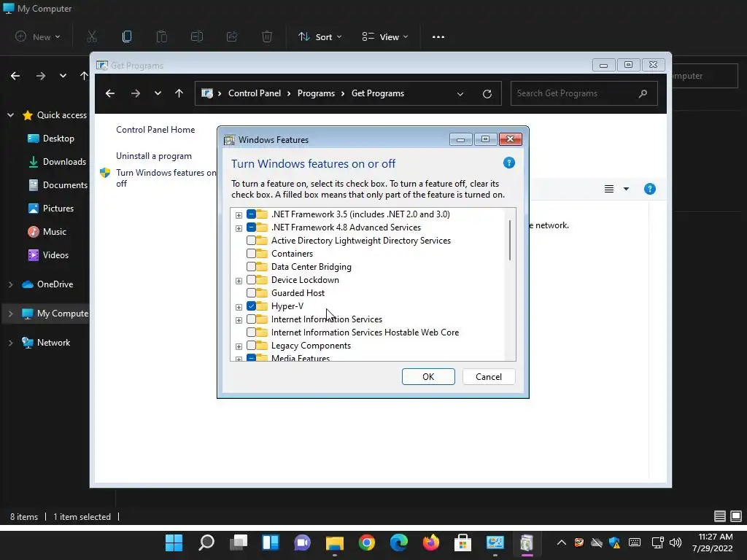The height and width of the screenshot is (560, 747).
Task: Open the Pictures folder in Quick access
Action: point(52,209)
